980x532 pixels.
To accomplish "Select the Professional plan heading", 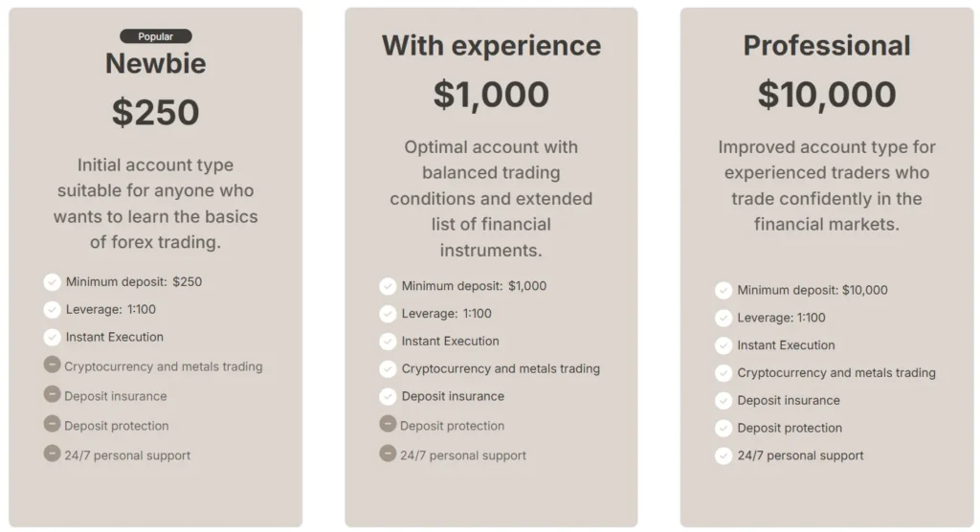I will tap(827, 45).
